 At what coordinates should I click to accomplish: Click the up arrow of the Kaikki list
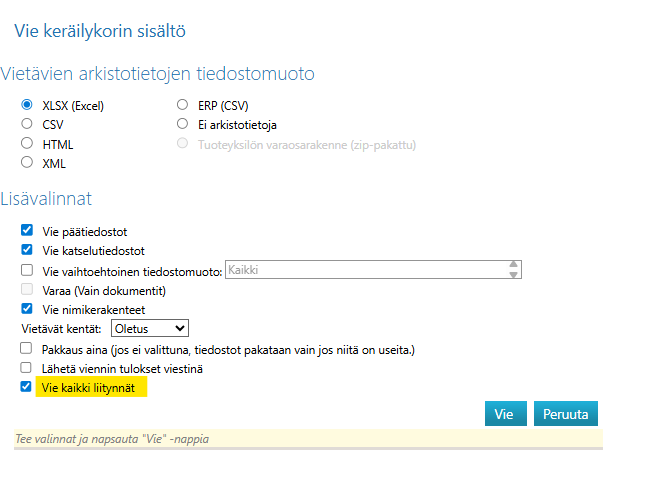point(514,265)
